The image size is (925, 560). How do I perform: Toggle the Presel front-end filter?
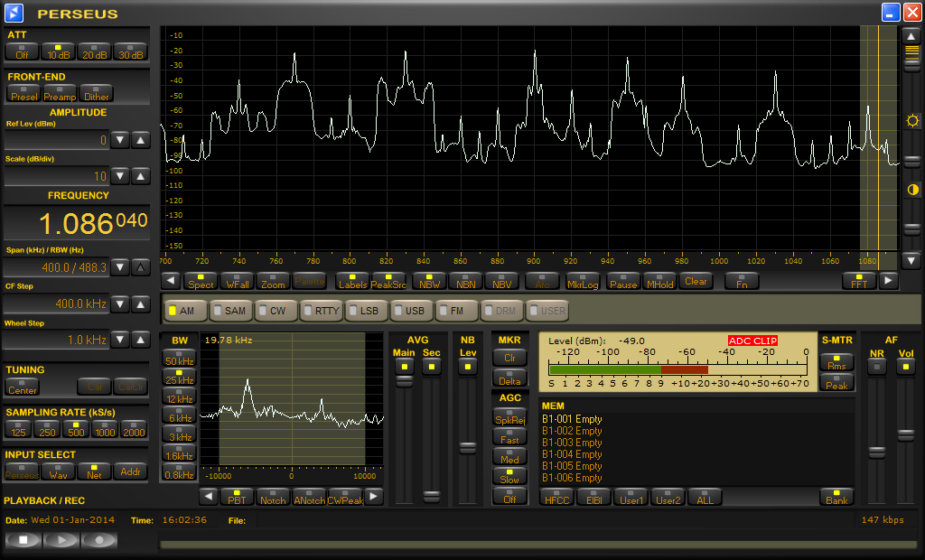[x=23, y=93]
